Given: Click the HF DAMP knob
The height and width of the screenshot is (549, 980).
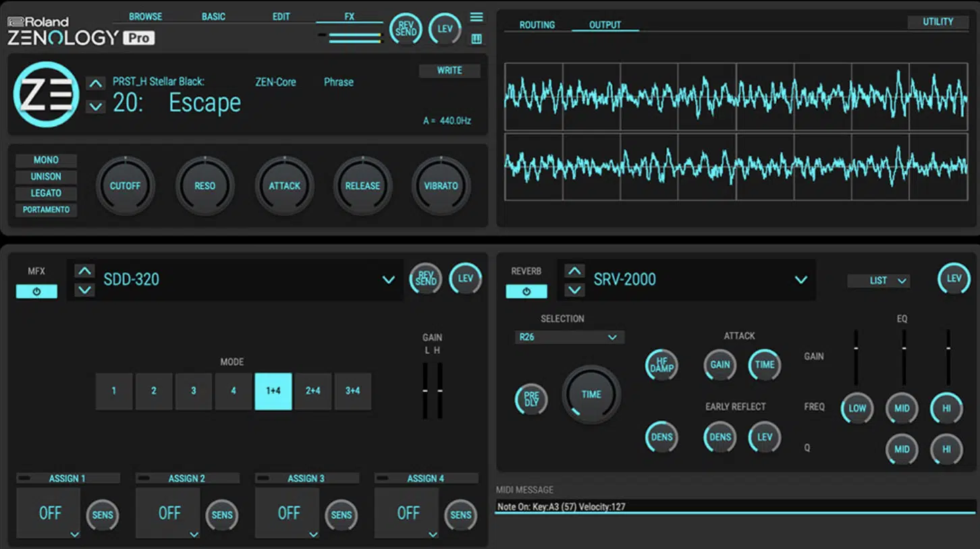Looking at the screenshot, I should 662,365.
